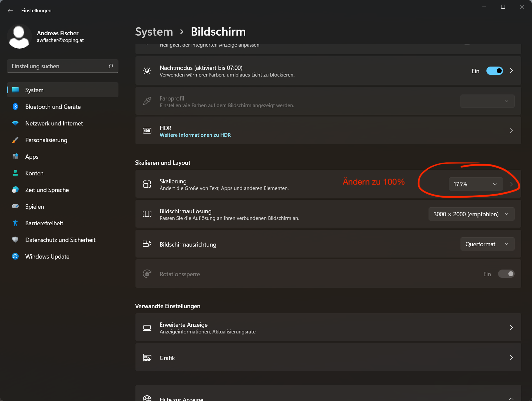532x401 pixels.
Task: Open the Skalierung 175% dropdown
Action: [x=476, y=184]
